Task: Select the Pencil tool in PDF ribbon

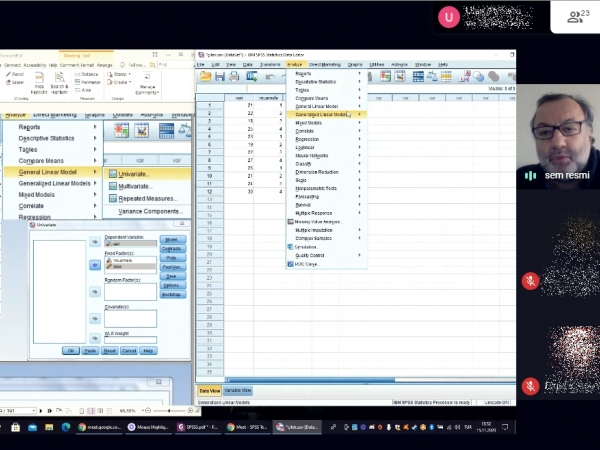Action: pyautogui.click(x=15, y=74)
